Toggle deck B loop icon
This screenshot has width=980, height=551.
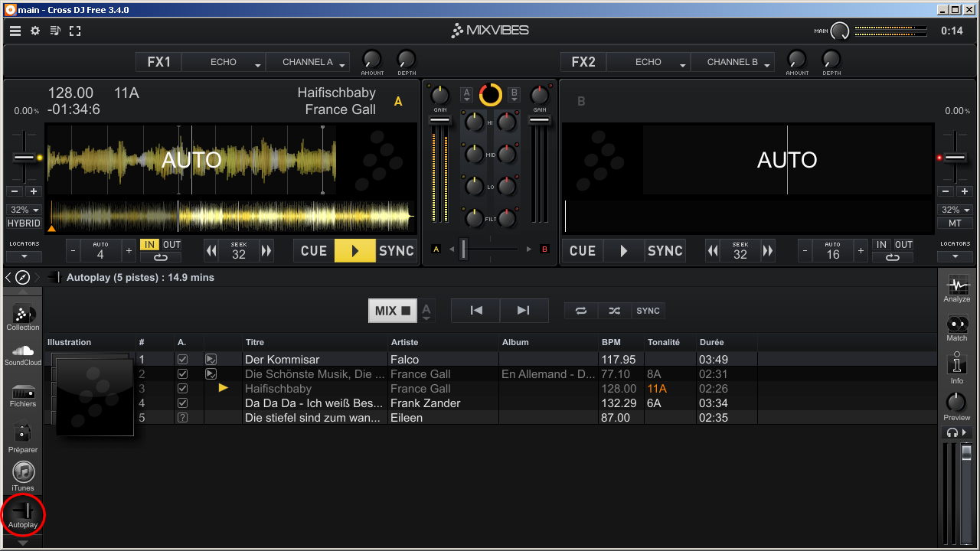point(893,257)
